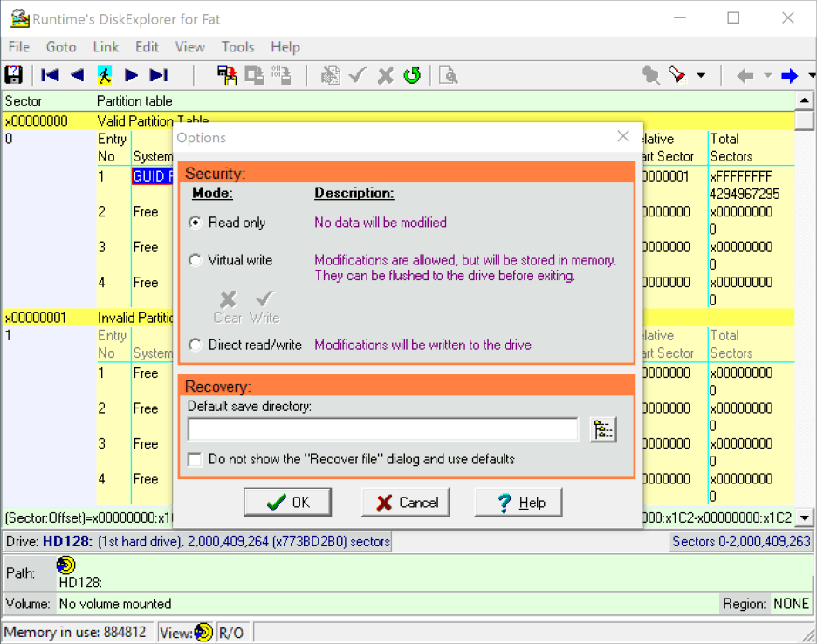Screen dimensions: 817x644
Task: Jump to last sector with toolbar arrow
Action: coord(158,75)
